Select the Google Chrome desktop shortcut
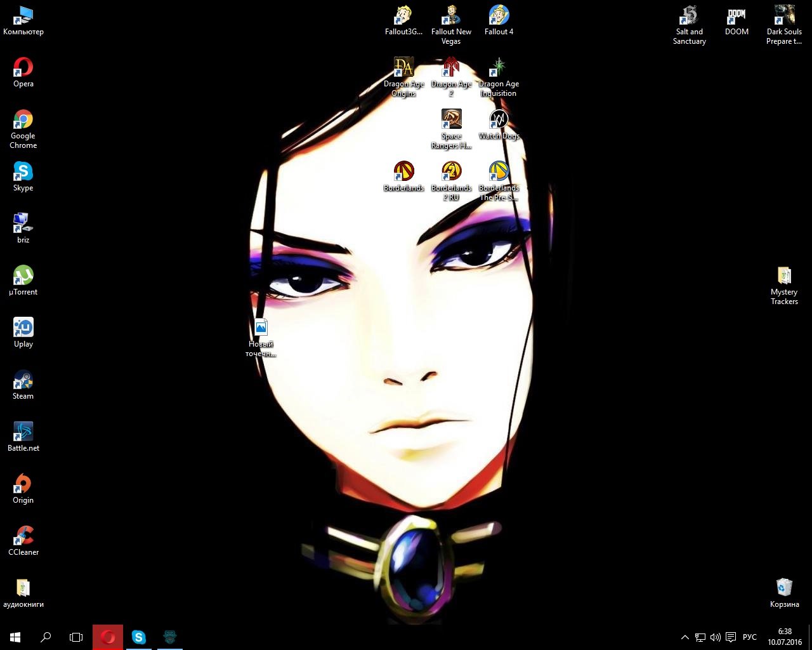Viewport: 812px width, 650px height. [x=23, y=129]
